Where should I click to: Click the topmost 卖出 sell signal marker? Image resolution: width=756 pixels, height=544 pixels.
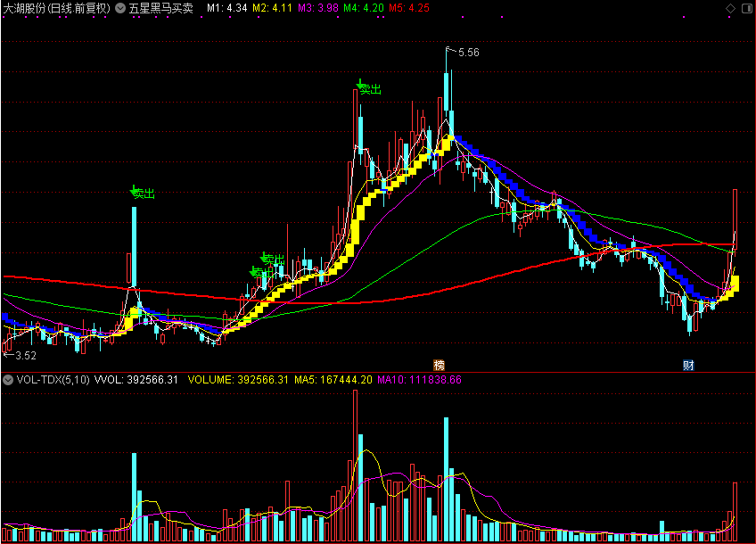tap(369, 88)
